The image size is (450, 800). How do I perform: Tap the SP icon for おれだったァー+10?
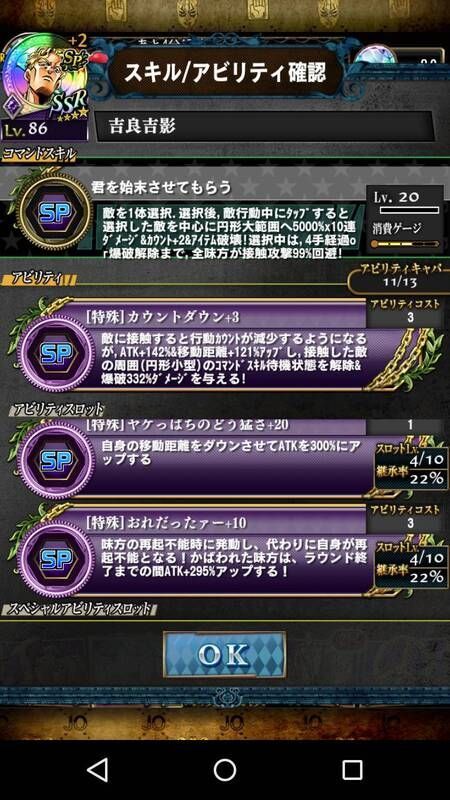coord(55,559)
